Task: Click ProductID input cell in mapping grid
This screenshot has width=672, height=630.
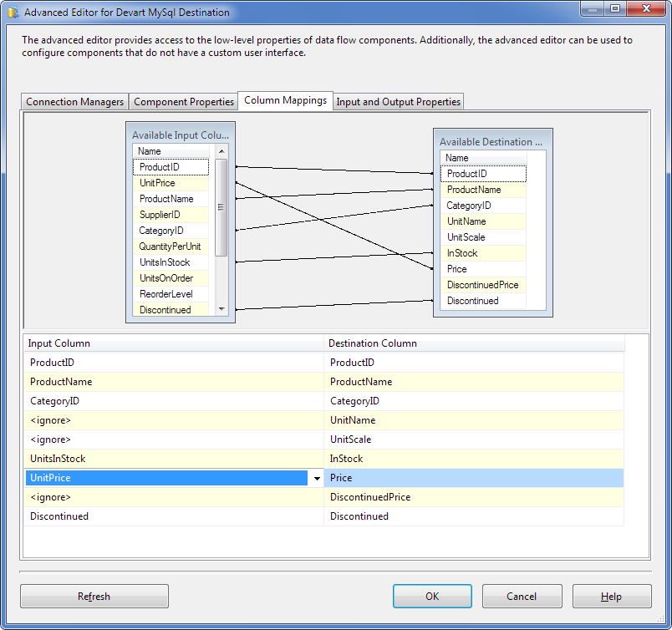Action: (x=174, y=363)
